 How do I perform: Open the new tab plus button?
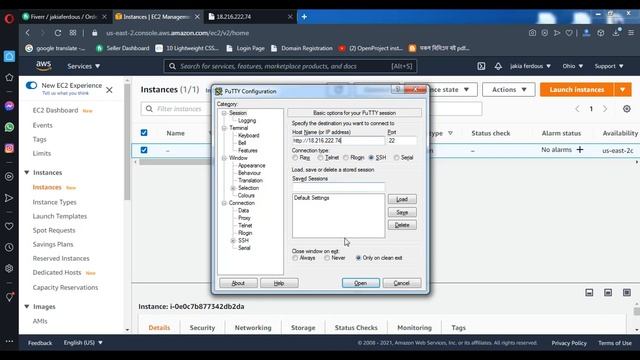pos(304,17)
